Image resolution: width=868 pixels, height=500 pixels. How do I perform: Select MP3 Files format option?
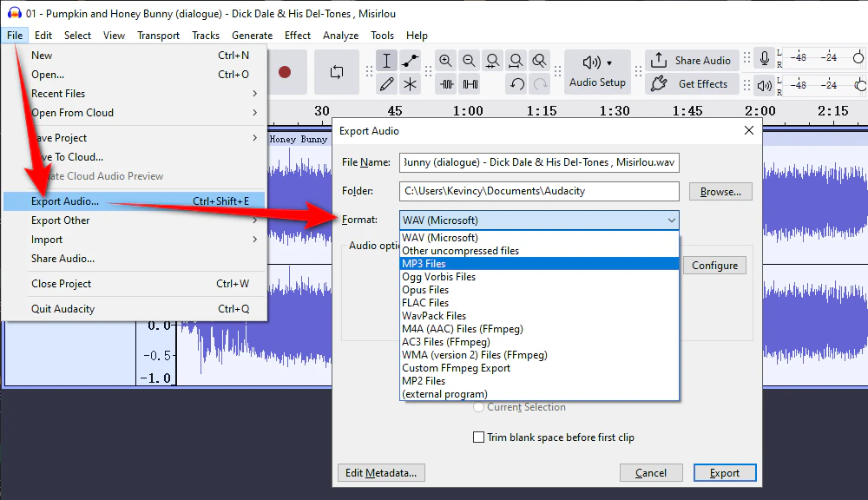[x=539, y=264]
